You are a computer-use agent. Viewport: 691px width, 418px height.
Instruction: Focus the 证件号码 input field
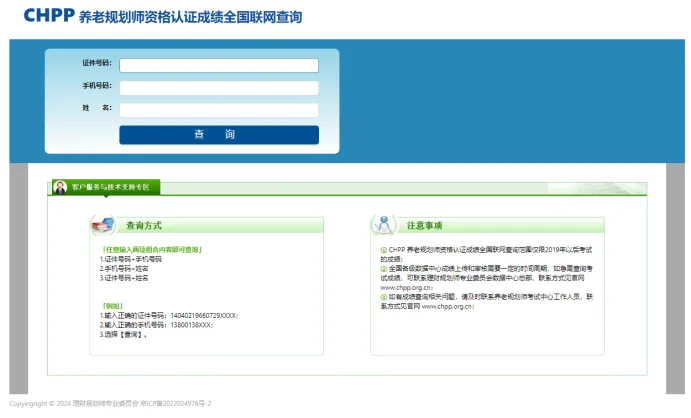coord(219,66)
